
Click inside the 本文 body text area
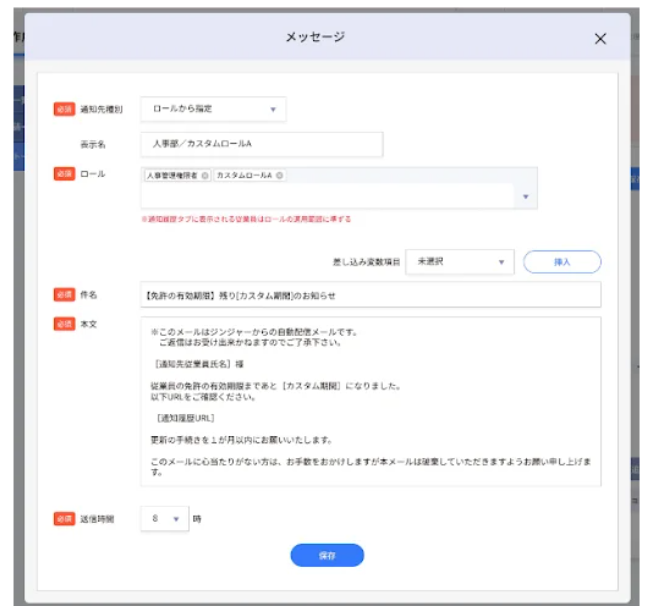pyautogui.click(x=368, y=401)
